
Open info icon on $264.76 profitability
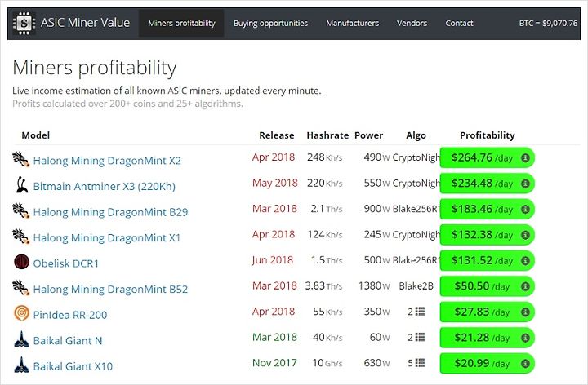[x=525, y=157]
